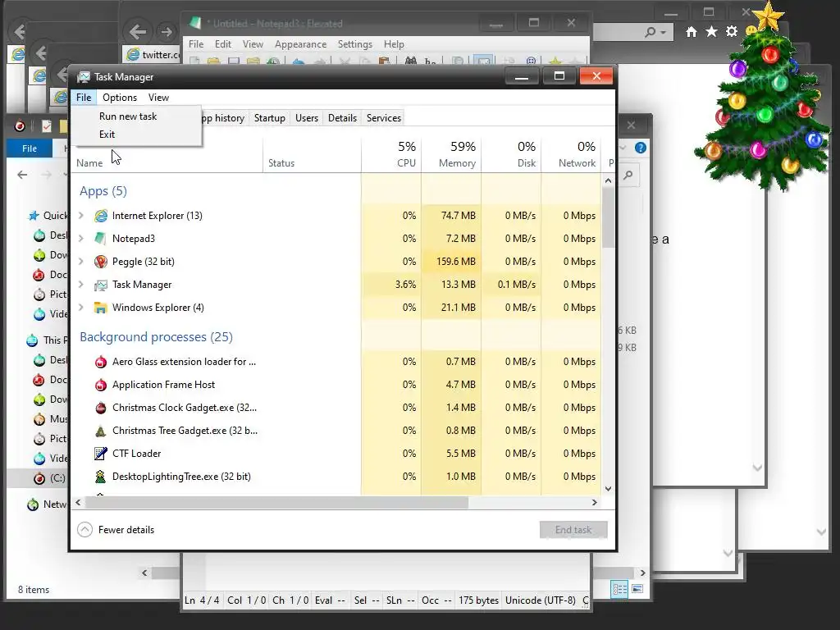Expand the Internet Explorer (13) process group
Image resolution: width=840 pixels, height=630 pixels.
(x=81, y=216)
